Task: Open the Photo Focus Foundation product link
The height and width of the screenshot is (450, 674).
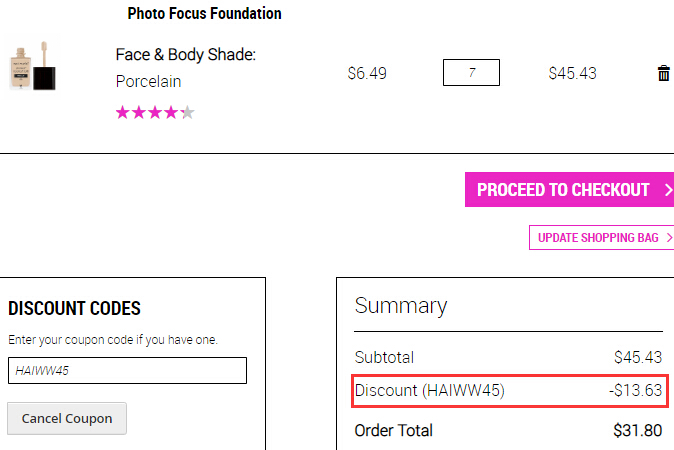Action: pyautogui.click(x=205, y=13)
